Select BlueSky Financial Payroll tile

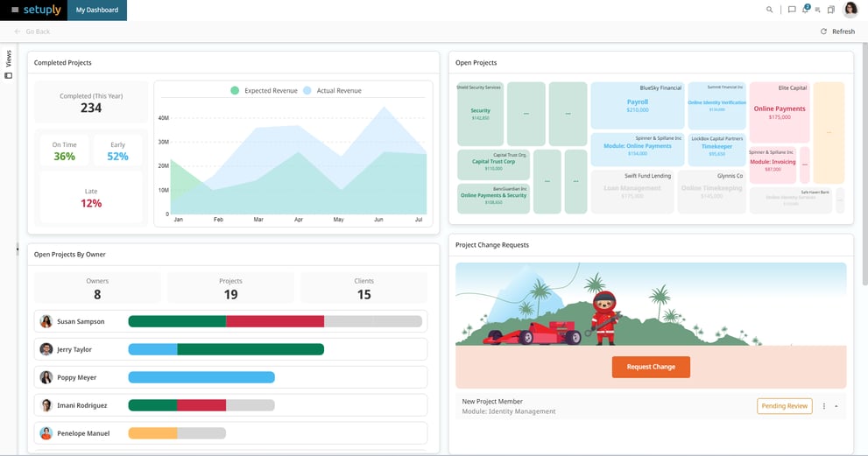coord(637,105)
